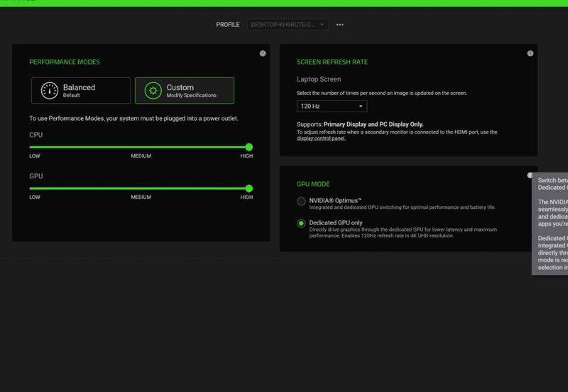
Task: Open the Profile dropdown
Action: click(x=288, y=25)
